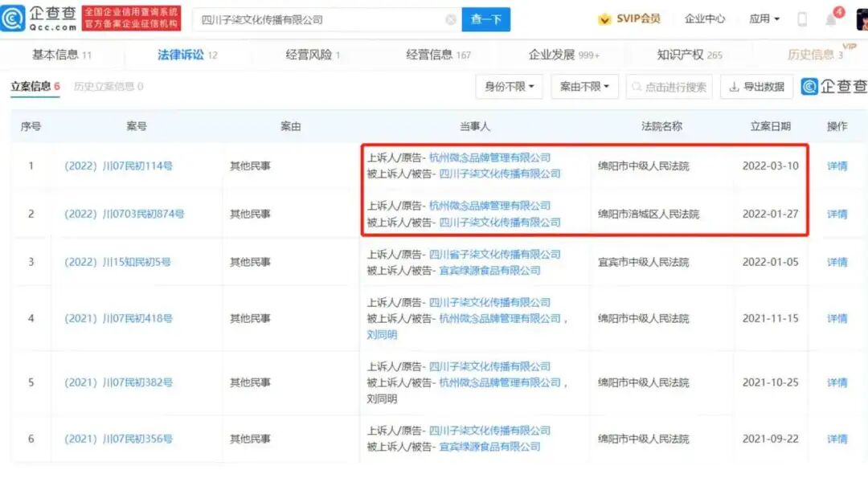The height and width of the screenshot is (478, 868).
Task: Open 企业中心 from the top menu
Action: [705, 18]
